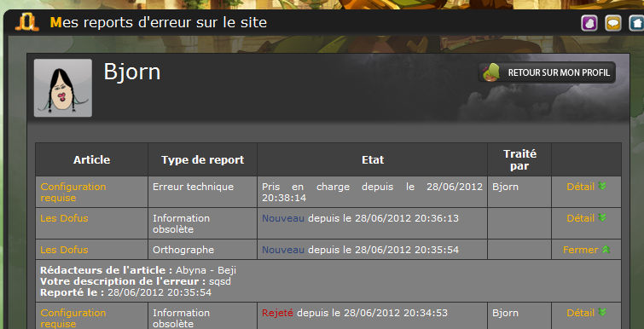This screenshot has width=644, height=329.
Task: Click the Retour sur mon profil button
Action: (x=547, y=72)
